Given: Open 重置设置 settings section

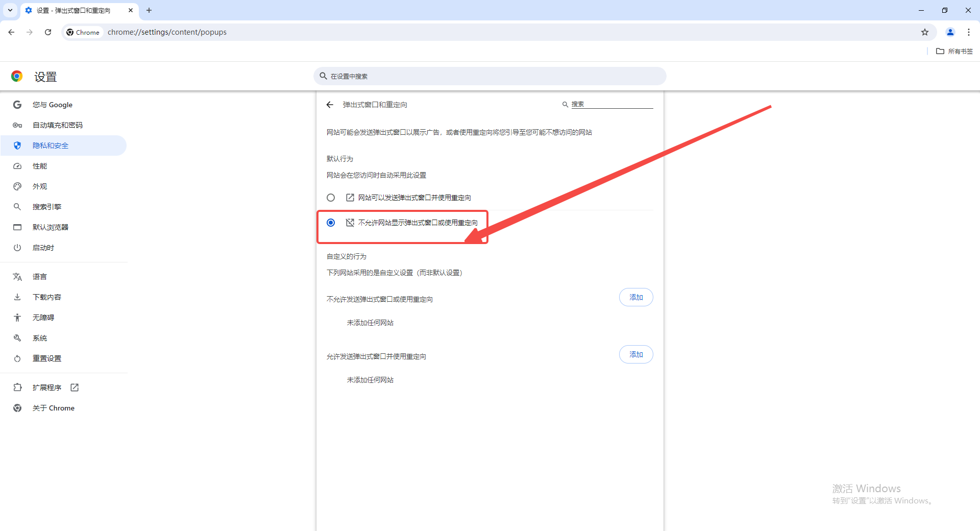Looking at the screenshot, I should (x=64, y=358).
